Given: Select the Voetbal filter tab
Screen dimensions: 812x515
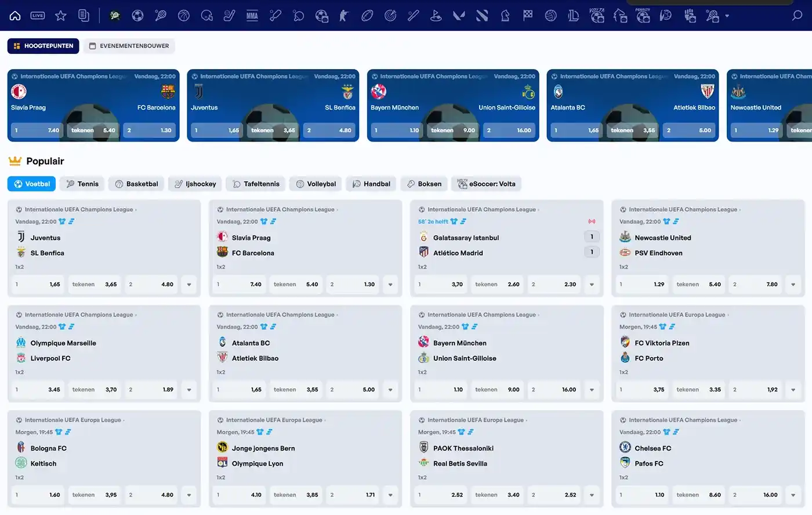Looking at the screenshot, I should coord(32,184).
